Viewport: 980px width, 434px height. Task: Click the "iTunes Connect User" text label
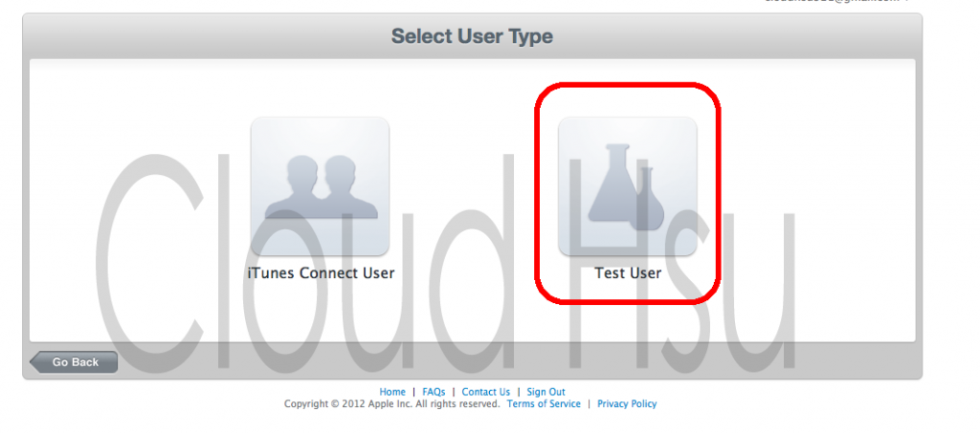click(x=321, y=272)
